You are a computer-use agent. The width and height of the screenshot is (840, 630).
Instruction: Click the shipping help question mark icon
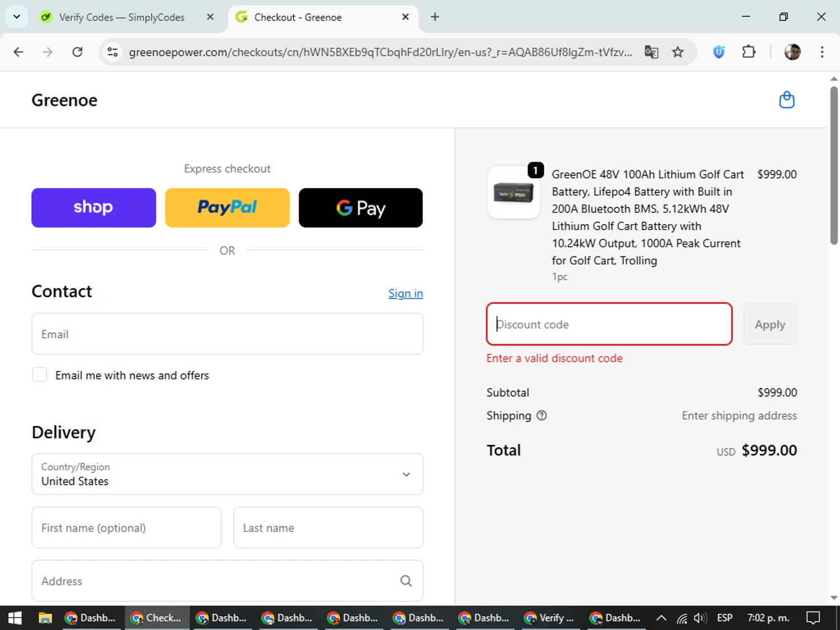(542, 416)
